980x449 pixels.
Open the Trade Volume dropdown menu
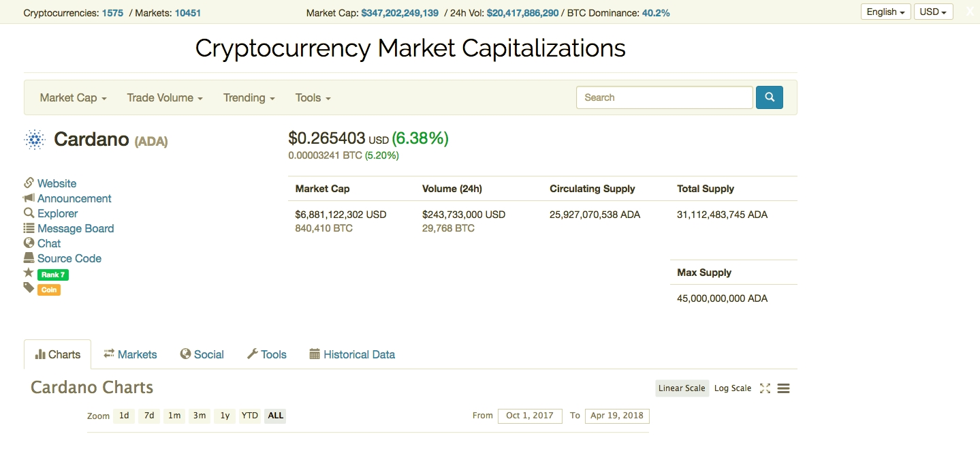165,97
